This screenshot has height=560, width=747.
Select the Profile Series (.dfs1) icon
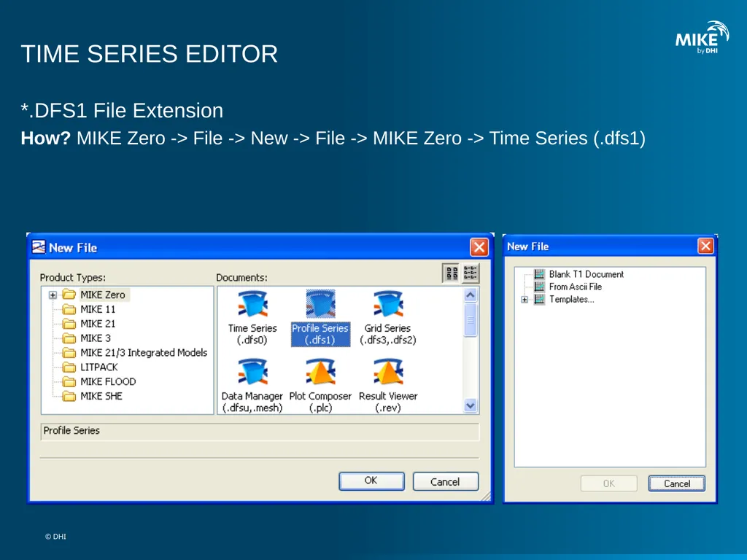(320, 318)
